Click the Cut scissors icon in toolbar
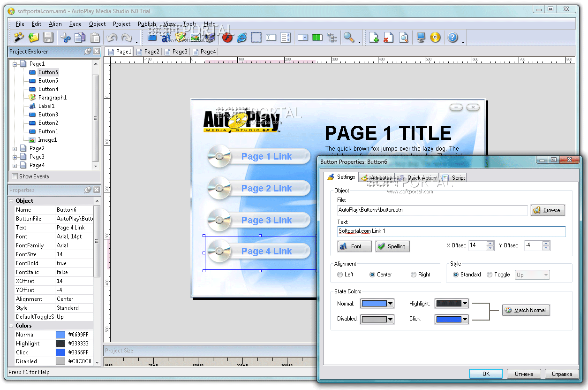 click(65, 38)
